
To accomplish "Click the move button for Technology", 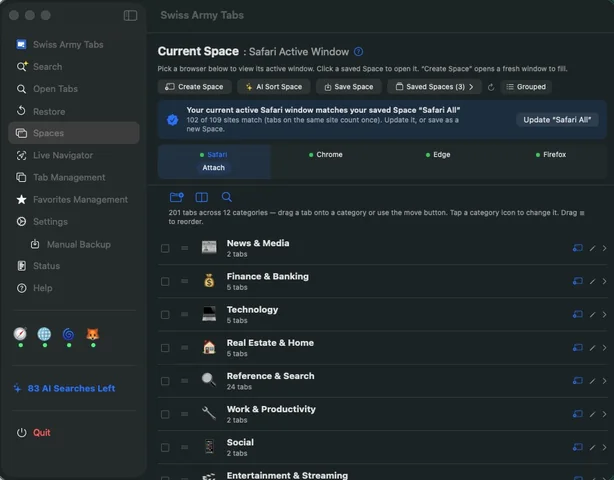I will (578, 314).
